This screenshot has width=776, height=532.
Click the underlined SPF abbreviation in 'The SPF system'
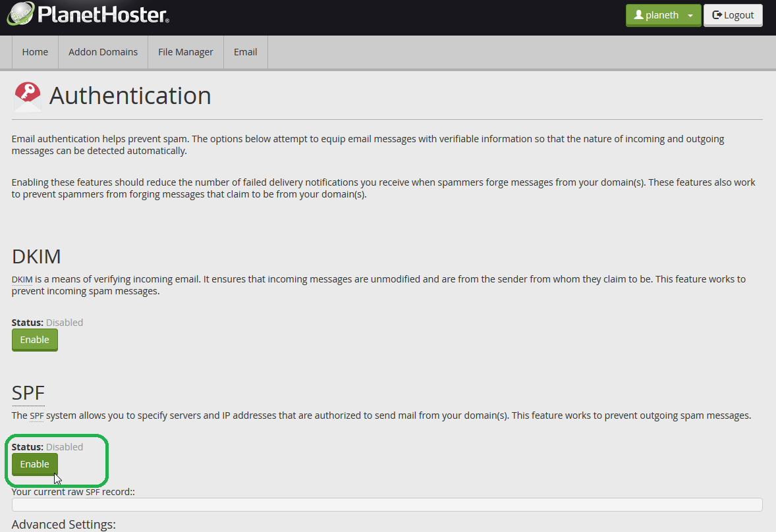coord(37,415)
